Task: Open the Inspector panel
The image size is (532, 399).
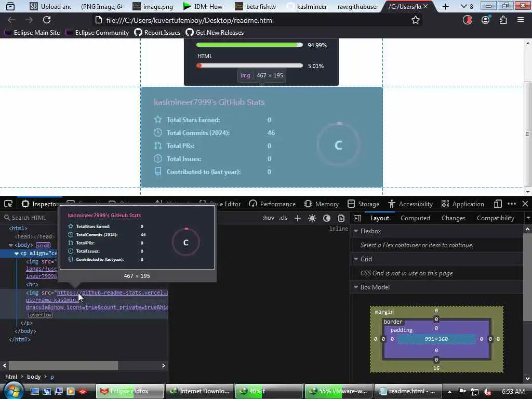Action: point(40,204)
